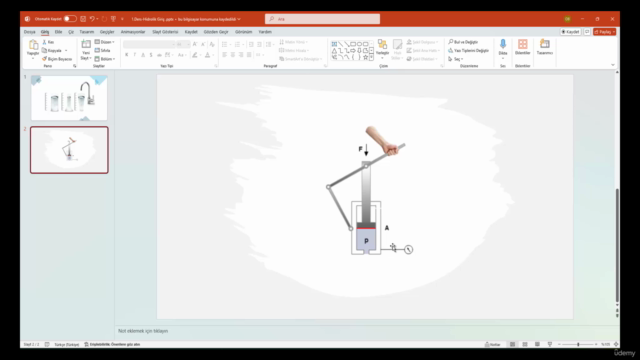640x360 pixels.
Task: Select the text box shape in gallery
Action: 334,44
